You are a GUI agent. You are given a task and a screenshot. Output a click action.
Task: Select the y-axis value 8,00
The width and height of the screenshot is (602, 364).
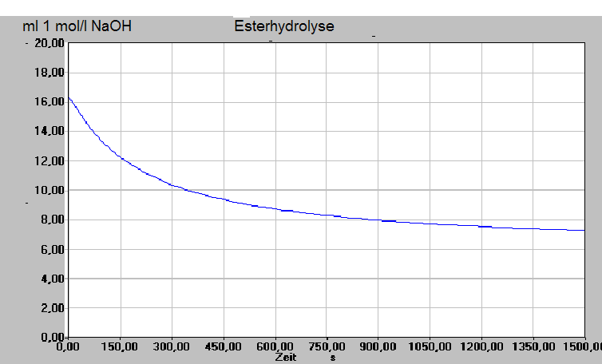pos(53,220)
